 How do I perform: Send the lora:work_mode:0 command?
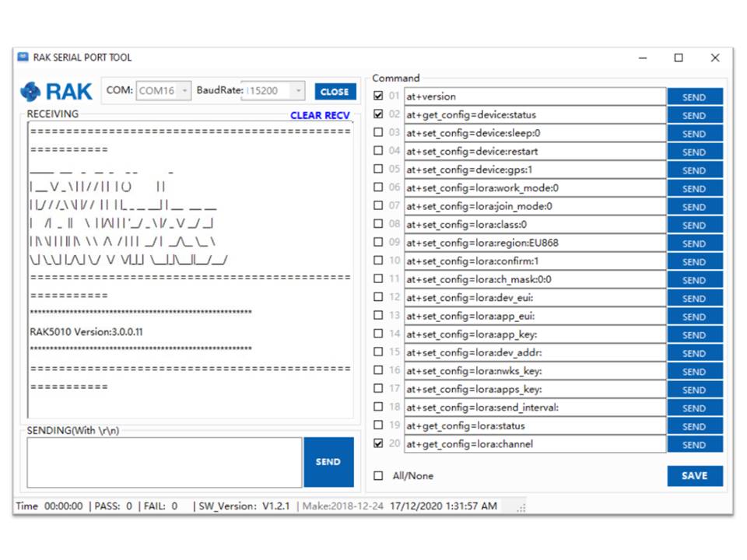pos(695,188)
